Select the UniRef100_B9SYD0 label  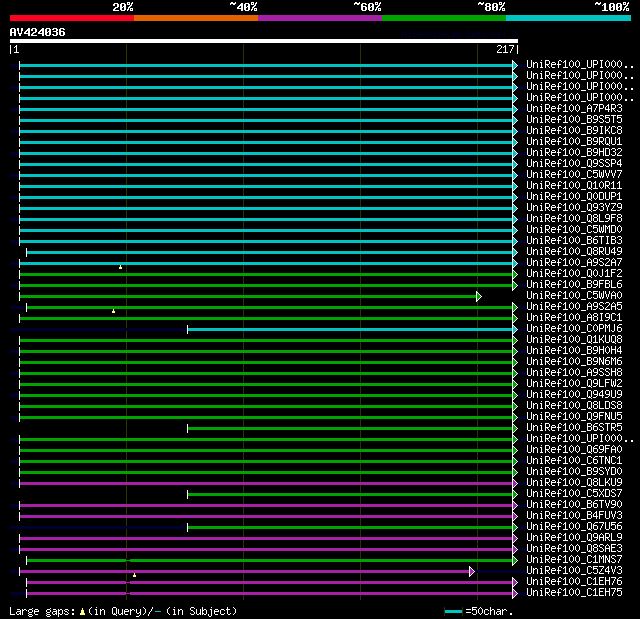coord(574,472)
